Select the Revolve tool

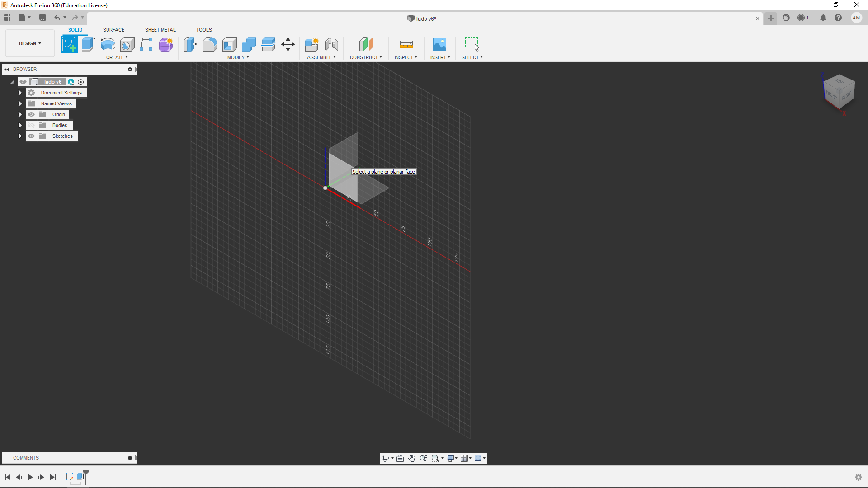pyautogui.click(x=107, y=43)
